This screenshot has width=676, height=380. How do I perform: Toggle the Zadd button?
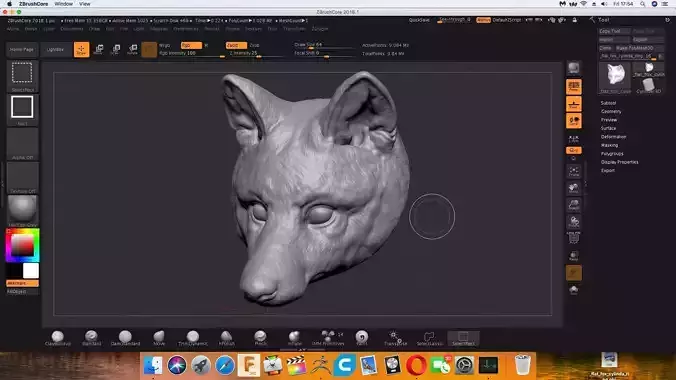[x=236, y=45]
